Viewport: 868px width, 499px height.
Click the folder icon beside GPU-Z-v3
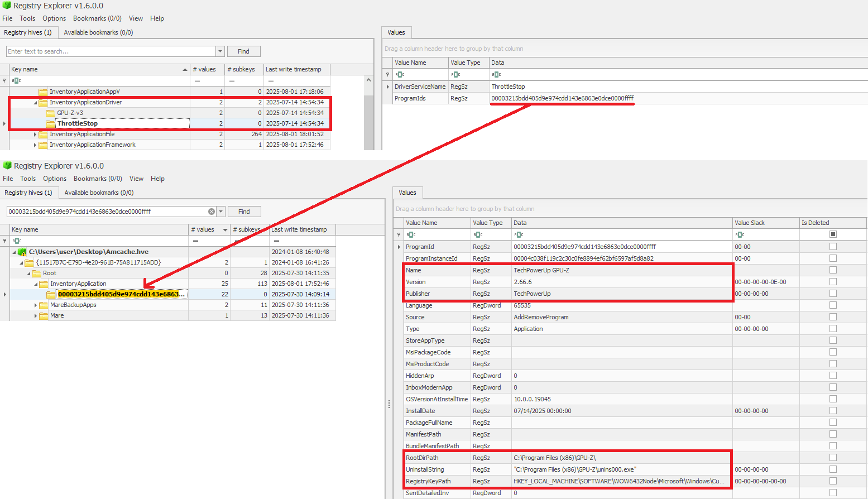pyautogui.click(x=50, y=113)
